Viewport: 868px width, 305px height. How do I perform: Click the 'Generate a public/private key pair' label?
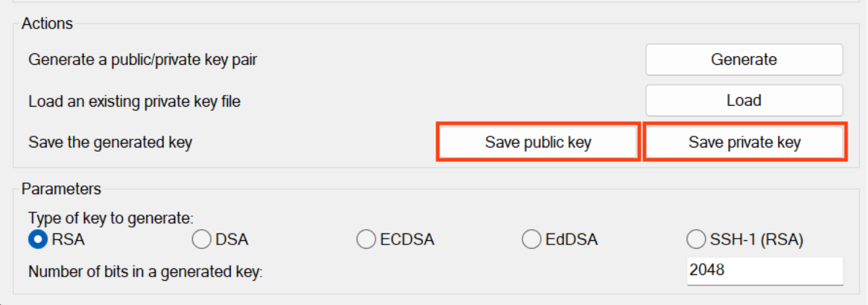pos(142,60)
